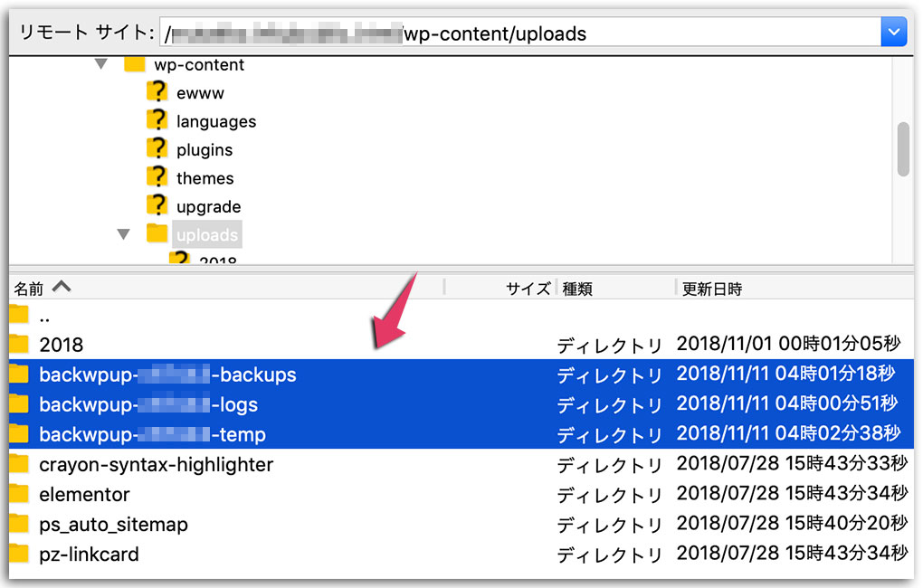Open the ewww folder icon in the tree

[x=157, y=92]
